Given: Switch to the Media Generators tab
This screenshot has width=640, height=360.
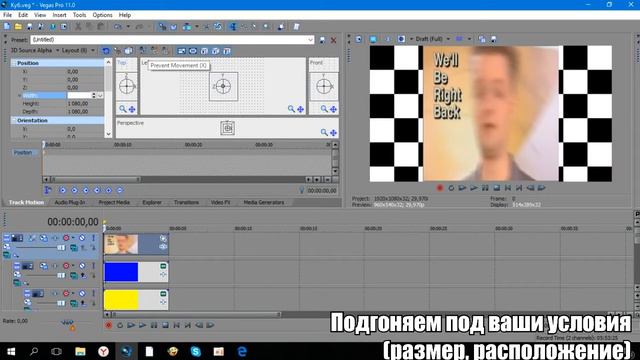Looking at the screenshot, I should pos(264,202).
